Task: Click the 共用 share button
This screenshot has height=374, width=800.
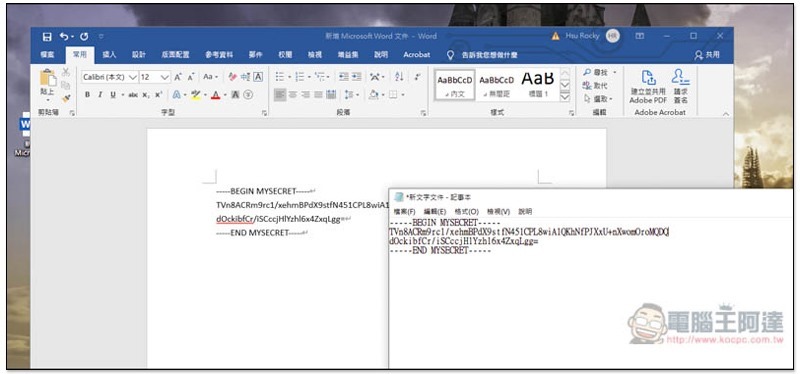Action: pos(708,55)
